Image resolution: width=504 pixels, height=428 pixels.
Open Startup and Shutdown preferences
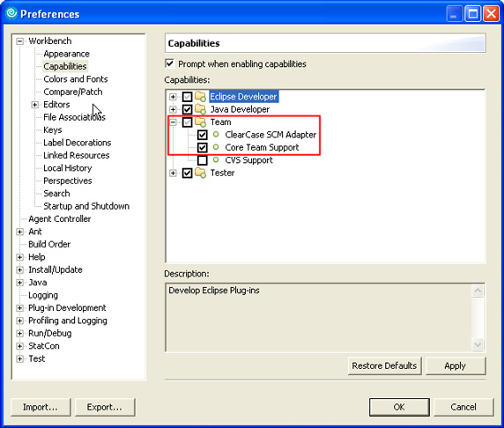click(86, 206)
